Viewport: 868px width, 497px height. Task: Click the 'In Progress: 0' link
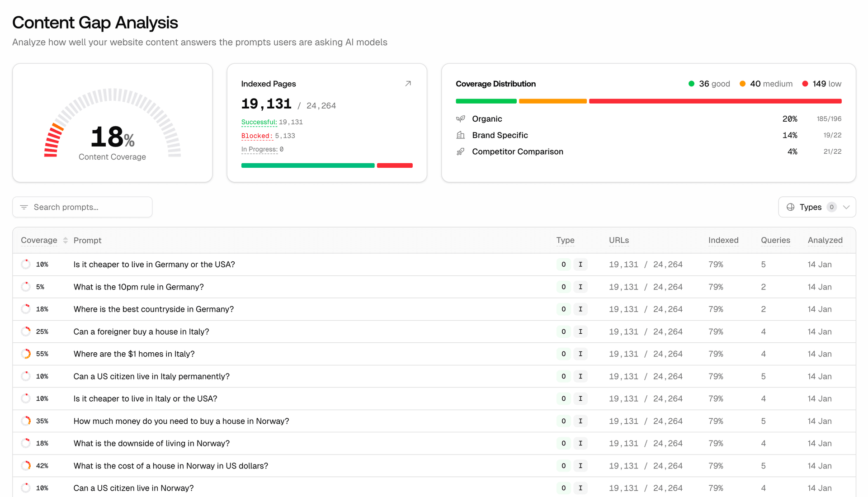(x=261, y=149)
